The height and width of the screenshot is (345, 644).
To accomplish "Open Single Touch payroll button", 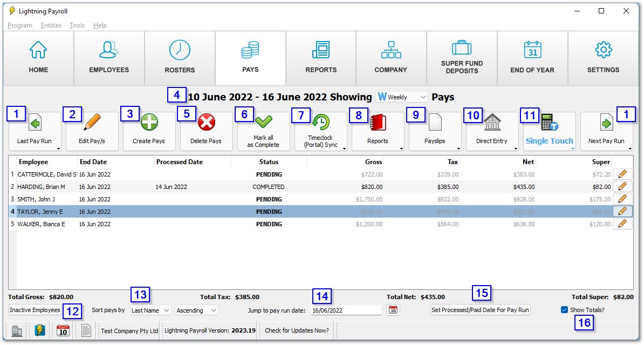I will [549, 131].
